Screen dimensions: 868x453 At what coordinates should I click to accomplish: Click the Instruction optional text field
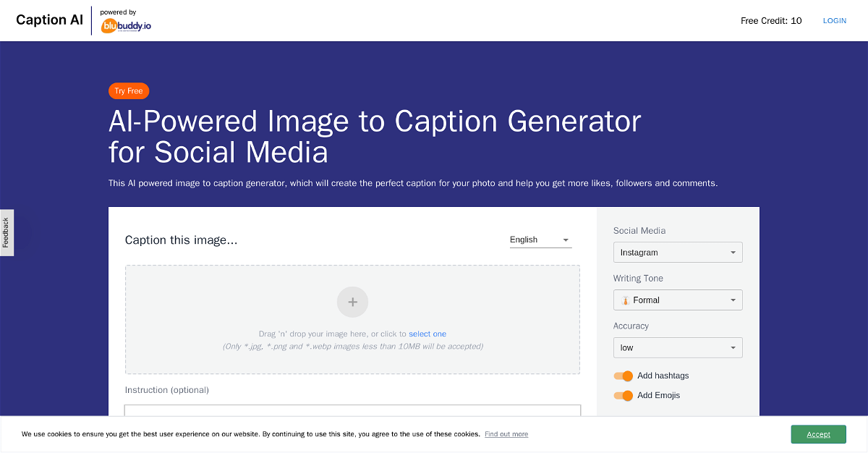click(x=352, y=410)
